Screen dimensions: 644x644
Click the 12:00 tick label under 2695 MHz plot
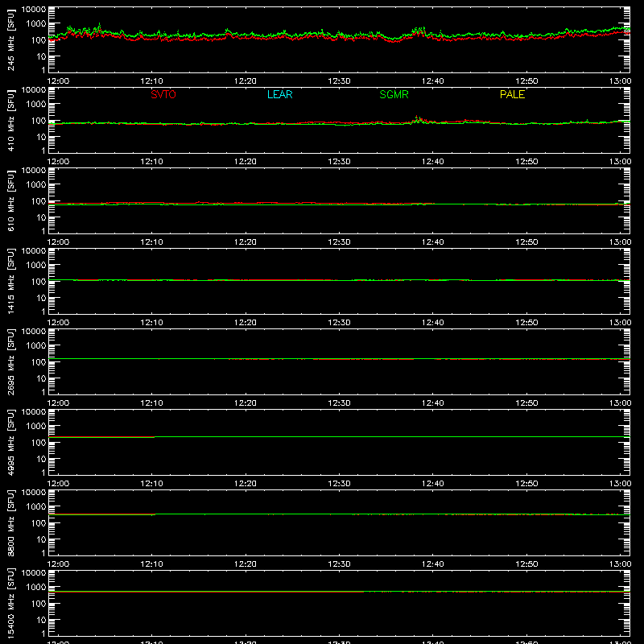58,403
